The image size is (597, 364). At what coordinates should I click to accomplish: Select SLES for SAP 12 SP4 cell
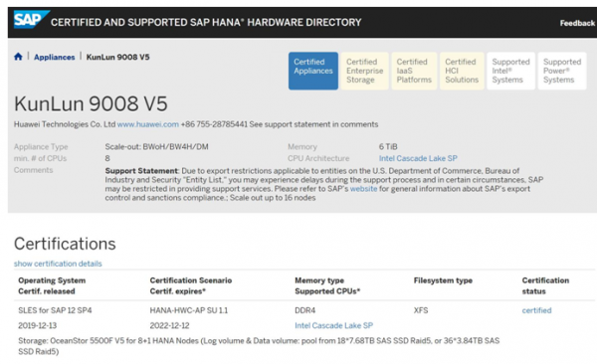(55, 310)
